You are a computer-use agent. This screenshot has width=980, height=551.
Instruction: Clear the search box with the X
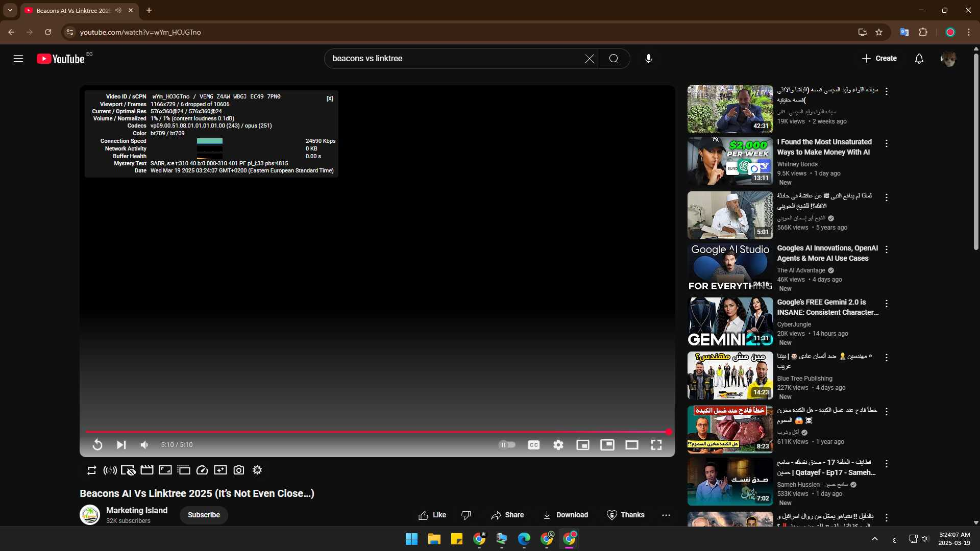[x=589, y=59]
